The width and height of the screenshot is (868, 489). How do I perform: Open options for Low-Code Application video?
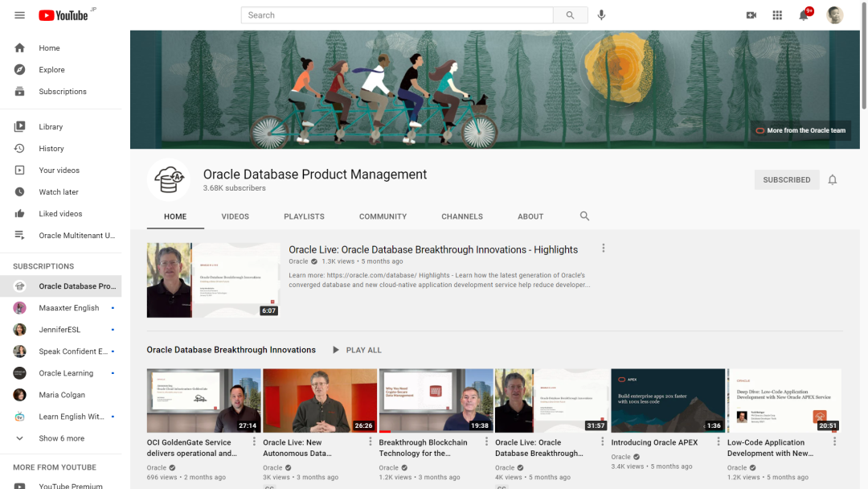click(835, 442)
